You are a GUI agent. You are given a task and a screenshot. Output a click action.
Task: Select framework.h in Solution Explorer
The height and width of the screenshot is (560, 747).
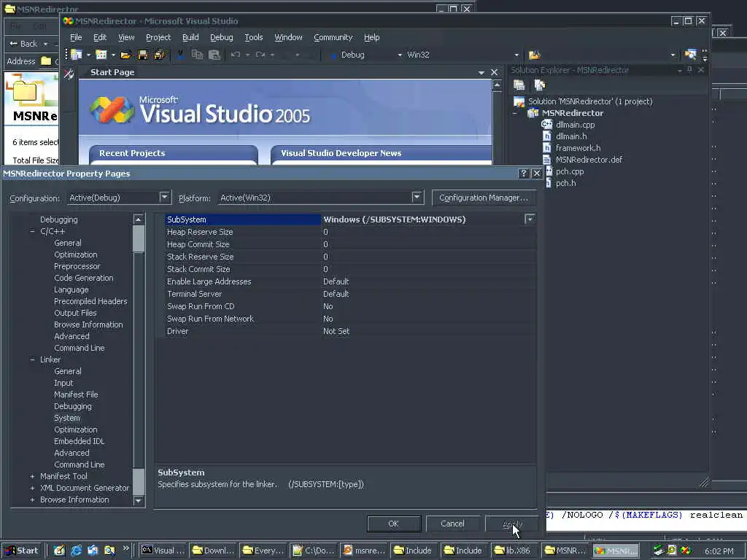pyautogui.click(x=578, y=148)
